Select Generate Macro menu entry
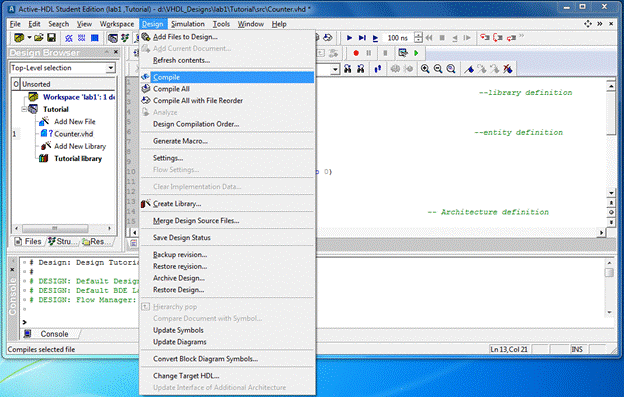 pyautogui.click(x=227, y=141)
